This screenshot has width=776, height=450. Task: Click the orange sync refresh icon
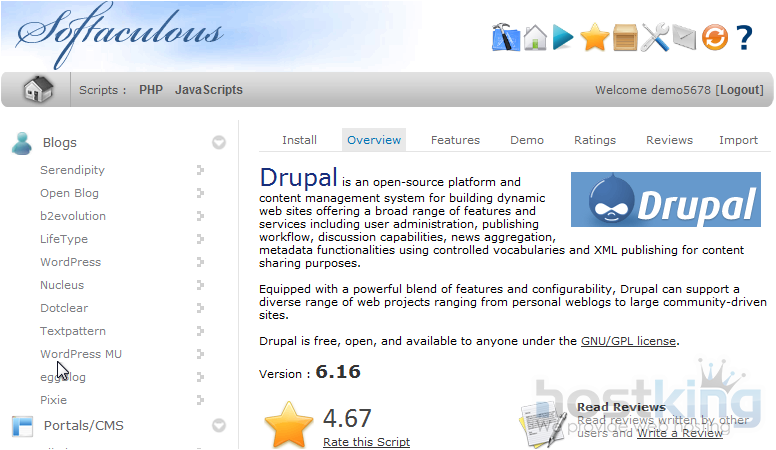[x=714, y=38]
